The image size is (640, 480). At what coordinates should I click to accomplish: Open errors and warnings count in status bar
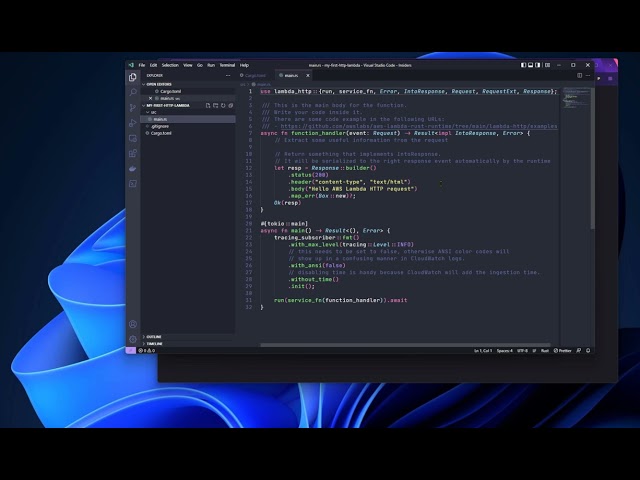[147, 351]
